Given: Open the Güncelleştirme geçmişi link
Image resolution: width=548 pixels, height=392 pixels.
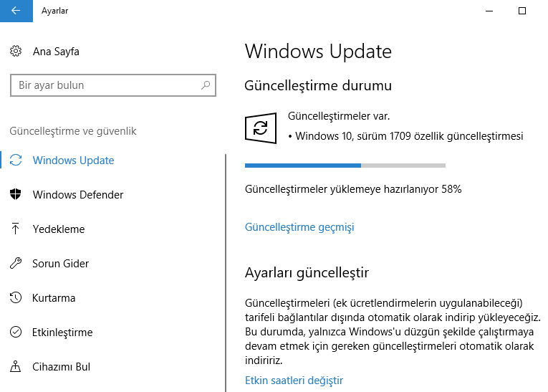Looking at the screenshot, I should pos(299,227).
